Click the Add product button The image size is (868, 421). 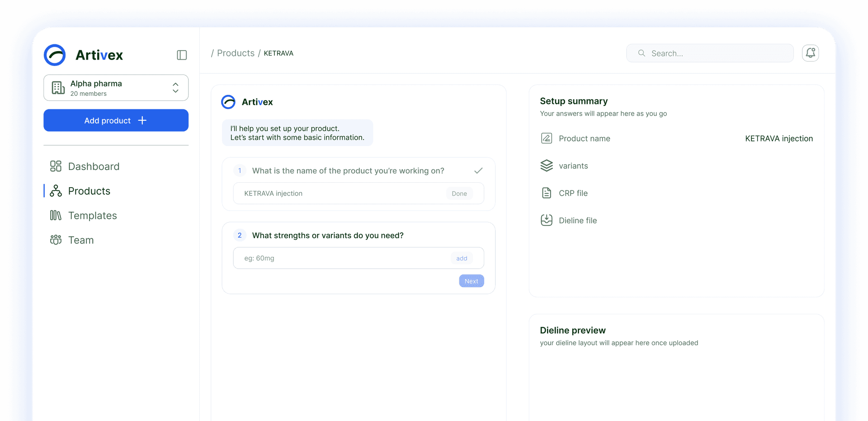116,120
